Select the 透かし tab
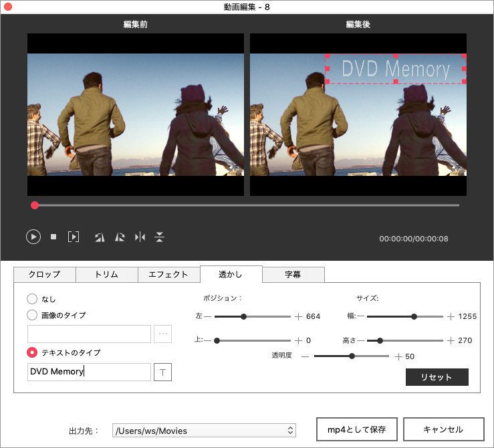The width and height of the screenshot is (494, 448). pos(231,274)
